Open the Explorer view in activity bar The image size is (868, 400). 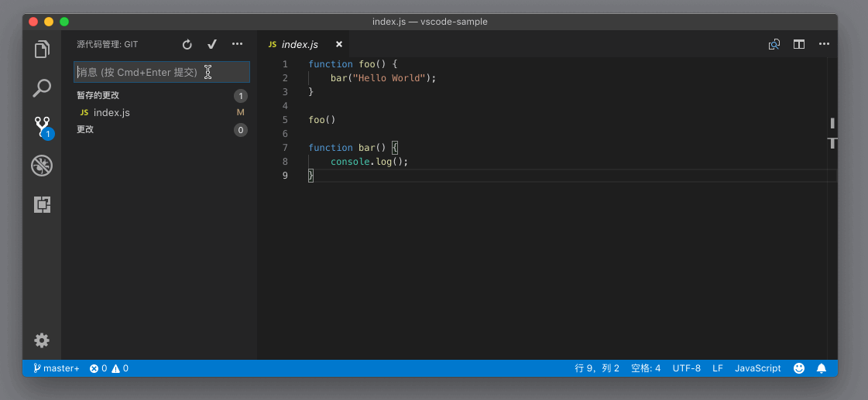point(42,50)
